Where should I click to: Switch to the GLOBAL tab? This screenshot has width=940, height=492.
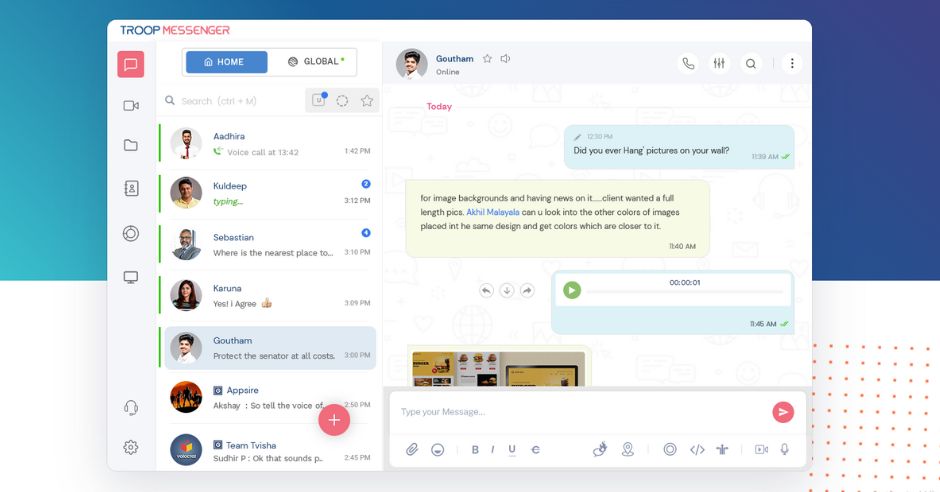pos(315,62)
